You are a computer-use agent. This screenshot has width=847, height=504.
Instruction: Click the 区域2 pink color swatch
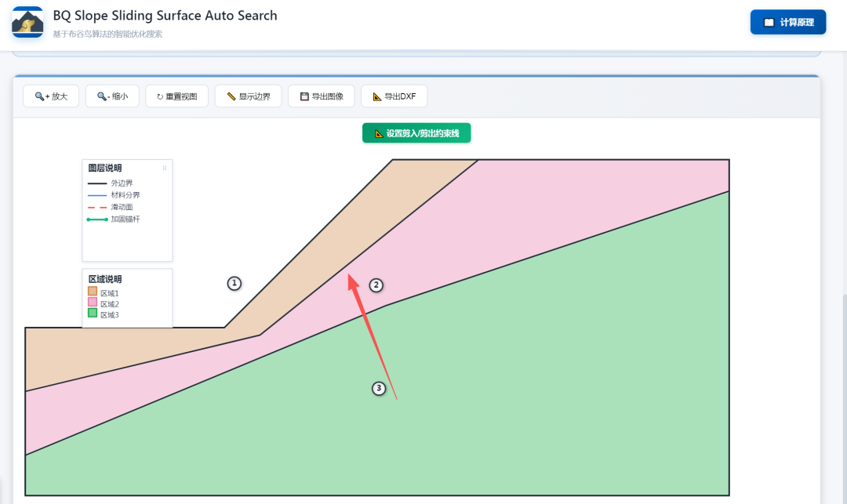tap(93, 303)
